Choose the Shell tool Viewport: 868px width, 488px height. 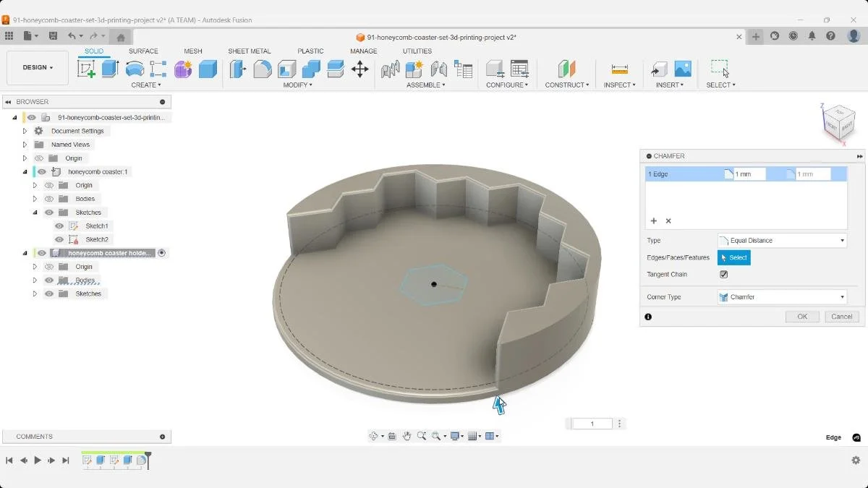[287, 69]
